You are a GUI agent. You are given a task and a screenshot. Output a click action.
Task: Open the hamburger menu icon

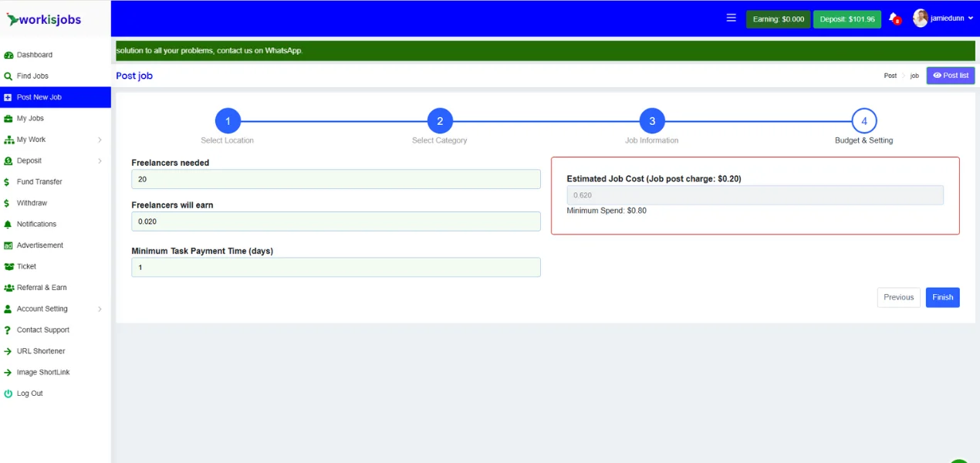pyautogui.click(x=732, y=18)
